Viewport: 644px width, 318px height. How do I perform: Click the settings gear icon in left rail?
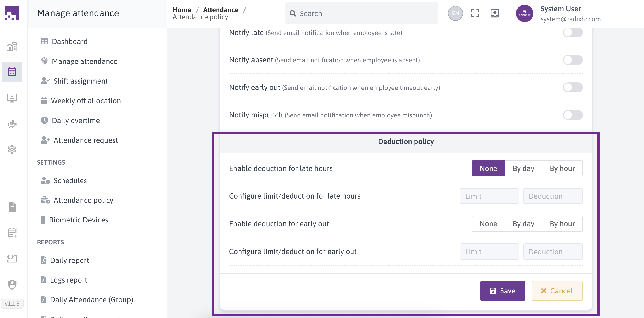point(12,150)
